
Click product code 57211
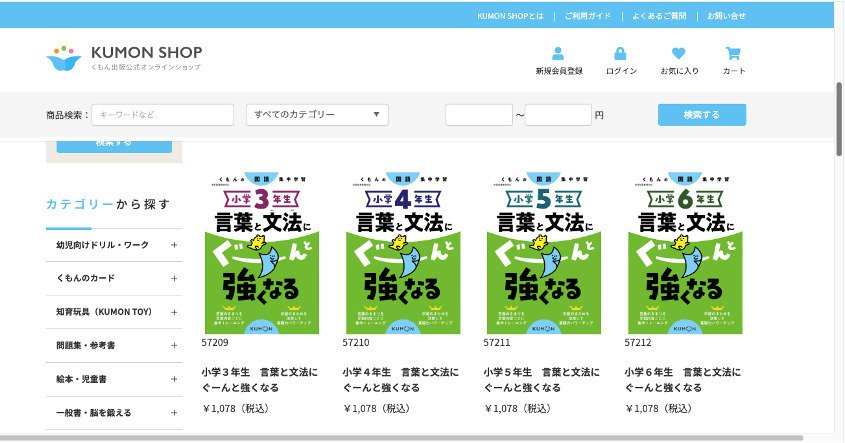point(497,342)
